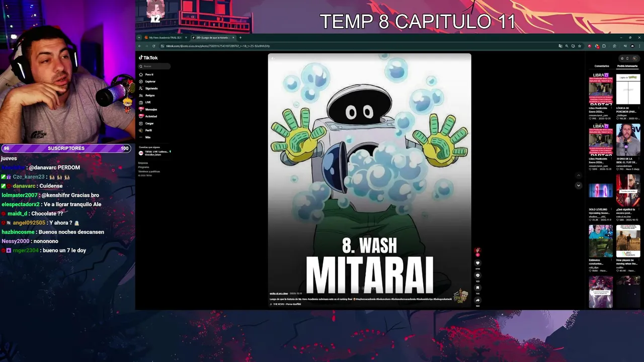Reload the TikTok page
Screen dimensions: 644x362
pos(154,46)
